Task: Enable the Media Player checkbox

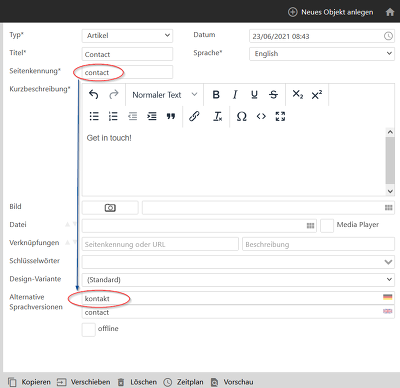Action: 327,226
